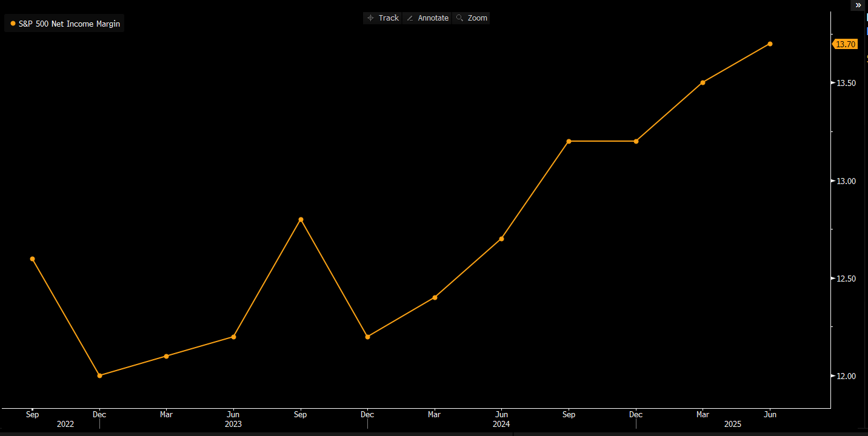Select the March 2024 data point
This screenshot has height=436, width=868.
[x=435, y=297]
